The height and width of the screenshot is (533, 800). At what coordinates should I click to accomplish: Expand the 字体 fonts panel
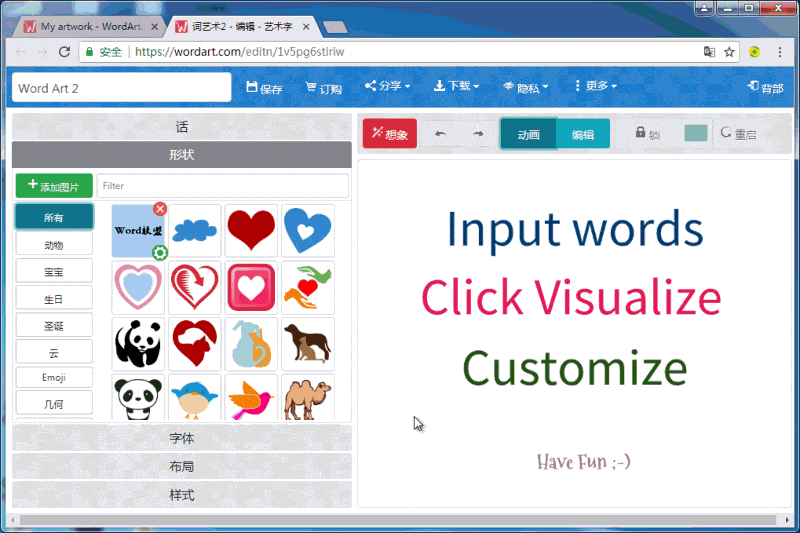(x=182, y=438)
